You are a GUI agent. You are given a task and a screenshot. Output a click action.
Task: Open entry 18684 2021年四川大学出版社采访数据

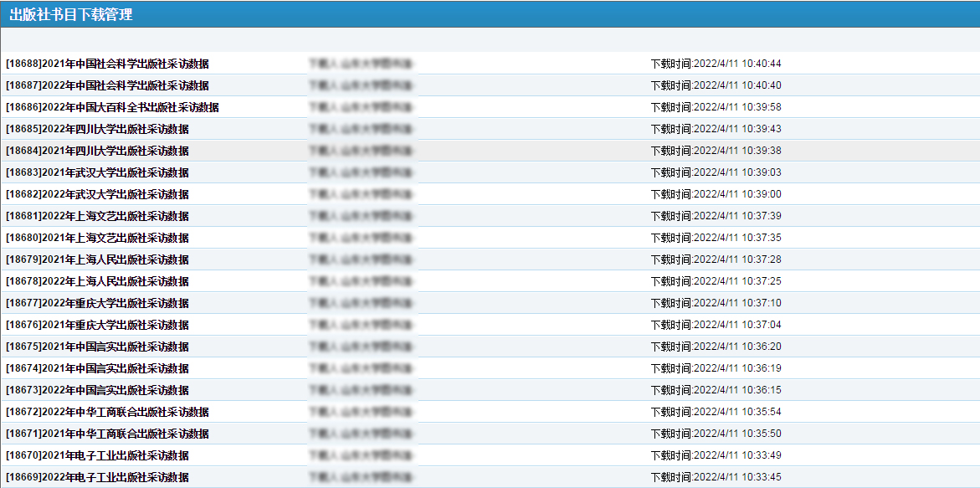[97, 151]
